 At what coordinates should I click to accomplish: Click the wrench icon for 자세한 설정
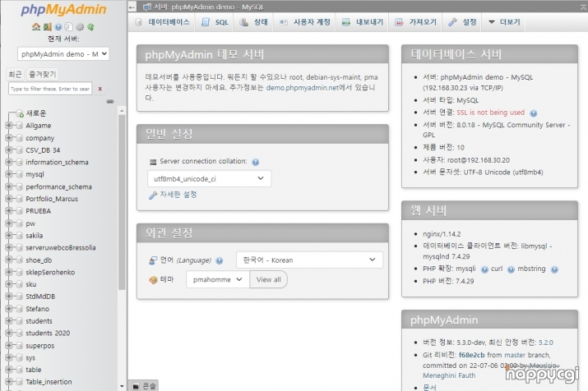pos(153,195)
